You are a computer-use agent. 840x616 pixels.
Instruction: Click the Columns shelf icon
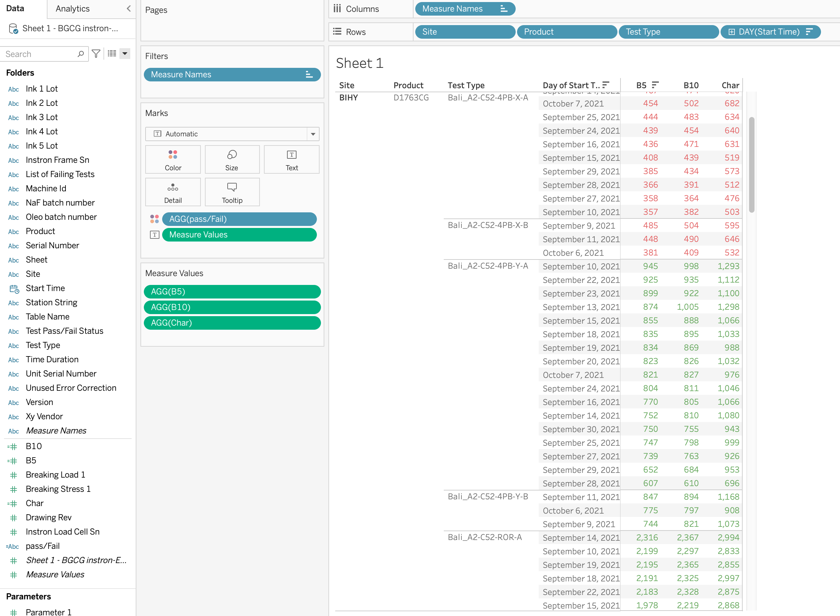tap(337, 8)
